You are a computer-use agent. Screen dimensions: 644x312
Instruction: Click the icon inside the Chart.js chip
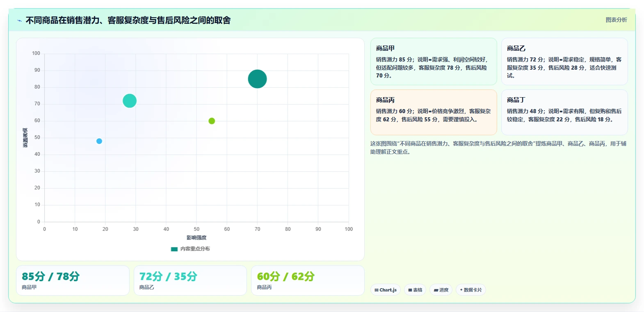(377, 290)
